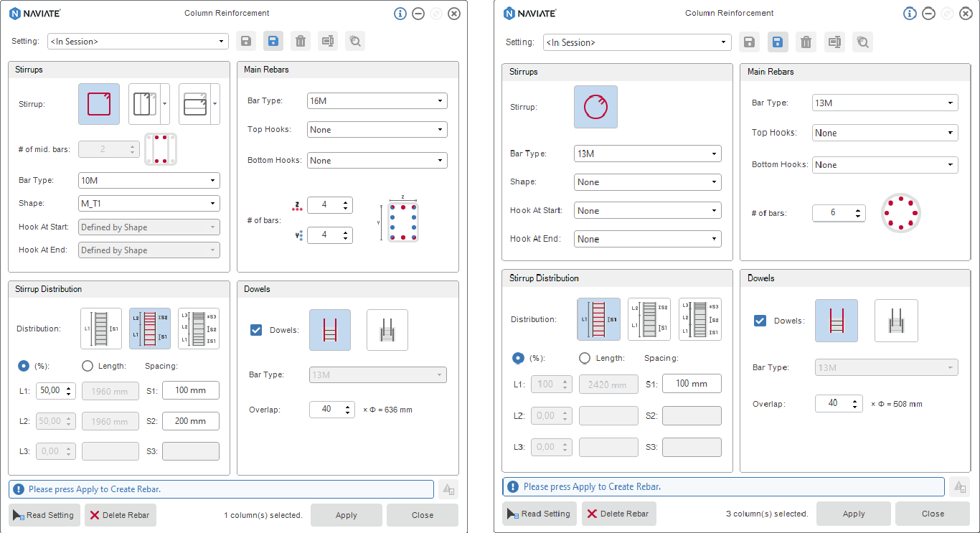980x533 pixels.
Task: Select the Length radio button in left dialog
Action: click(88, 366)
